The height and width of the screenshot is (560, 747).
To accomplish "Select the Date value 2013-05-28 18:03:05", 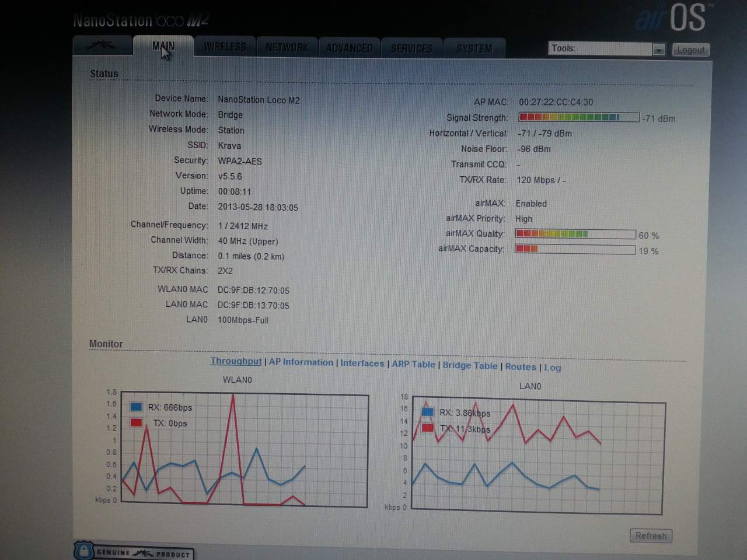I will (258, 208).
